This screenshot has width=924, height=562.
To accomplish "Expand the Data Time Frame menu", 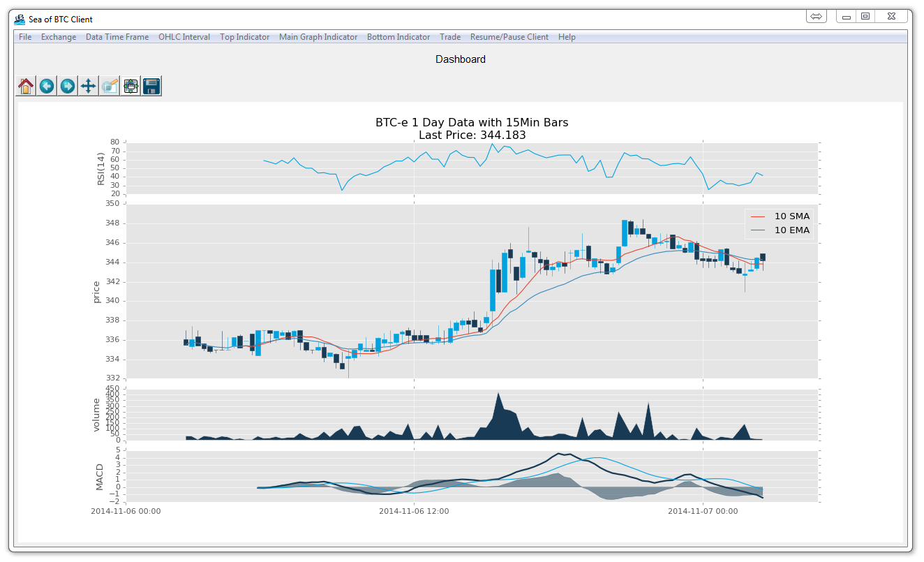I will 117,37.
